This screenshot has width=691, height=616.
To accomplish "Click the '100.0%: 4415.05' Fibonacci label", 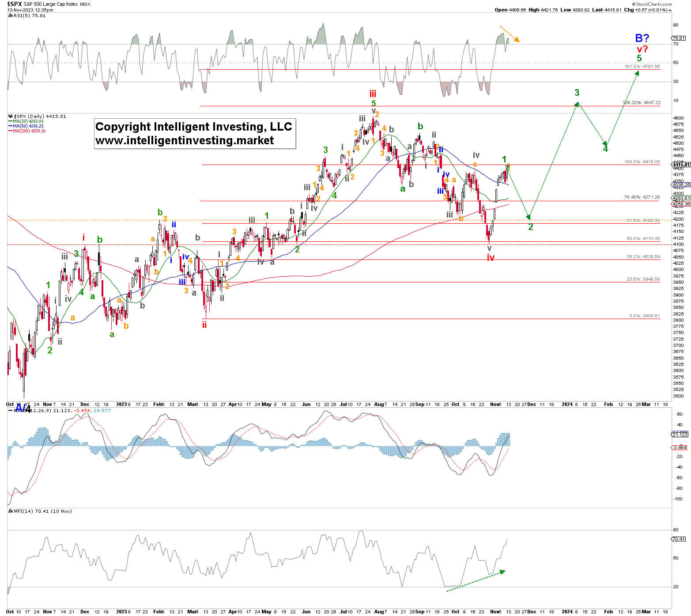I will pos(642,162).
